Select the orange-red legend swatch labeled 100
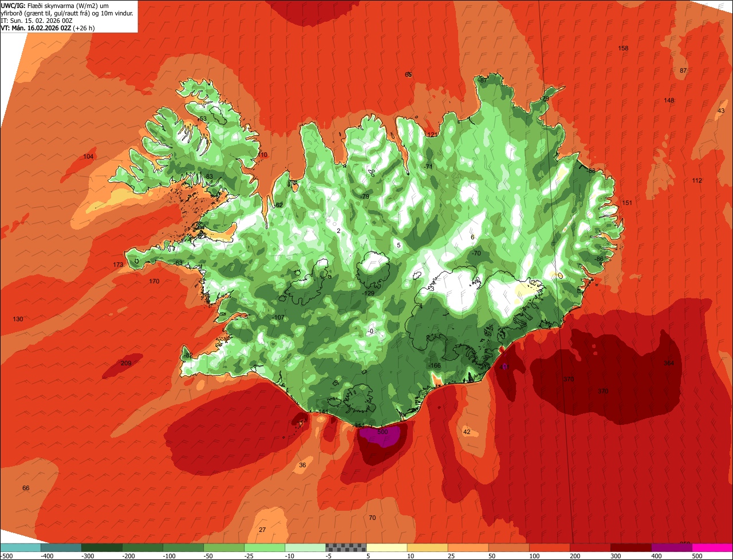This screenshot has width=733, height=560. point(549,547)
